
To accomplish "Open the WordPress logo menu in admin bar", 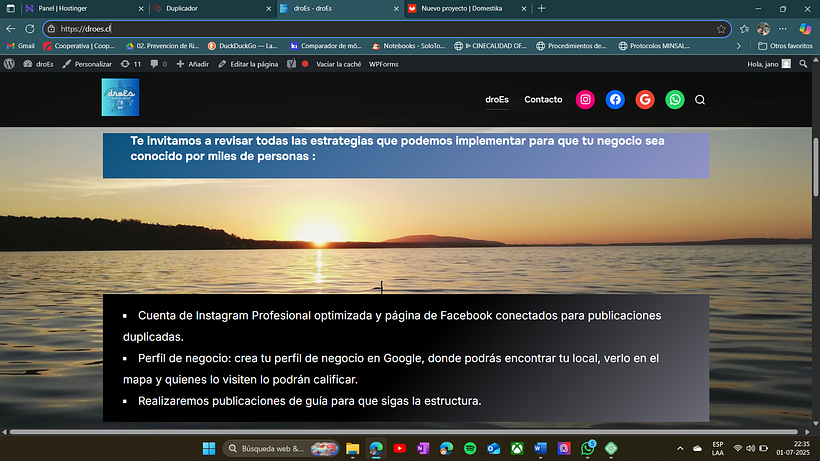I will 9,64.
